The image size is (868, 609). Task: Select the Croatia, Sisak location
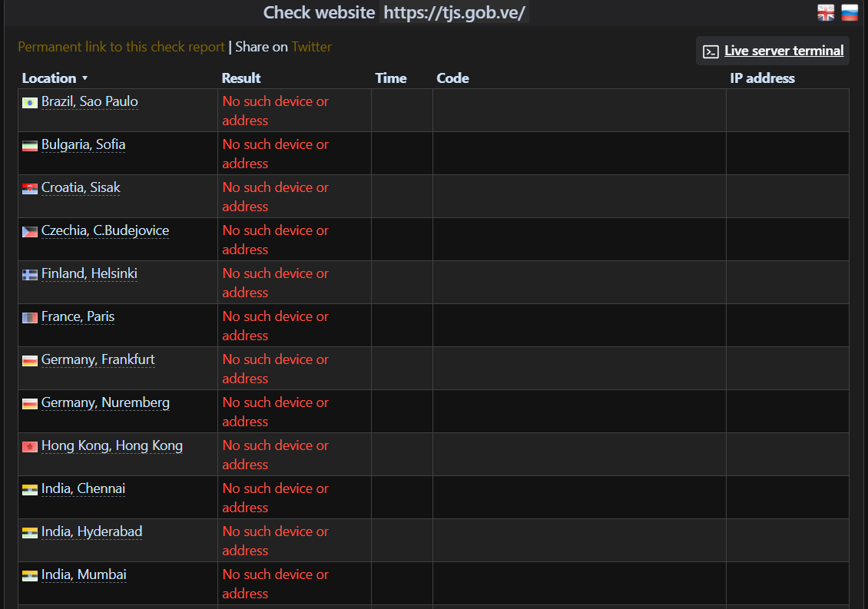pos(81,188)
